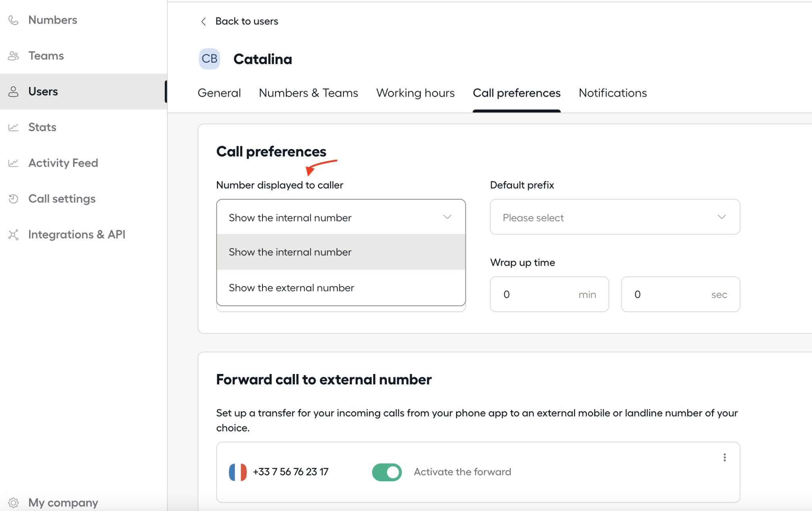Click the Number displayed to caller label
Viewport: 812px width, 511px height.
pos(280,185)
